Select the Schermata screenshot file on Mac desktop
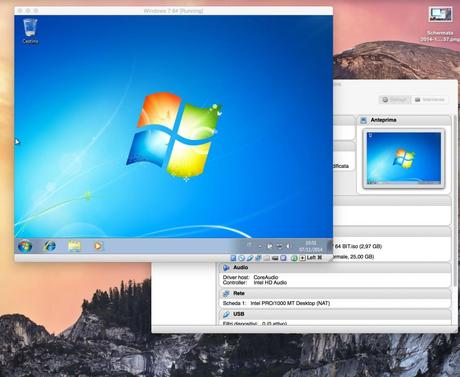Viewport: 460px width, 377px height. 440,24
